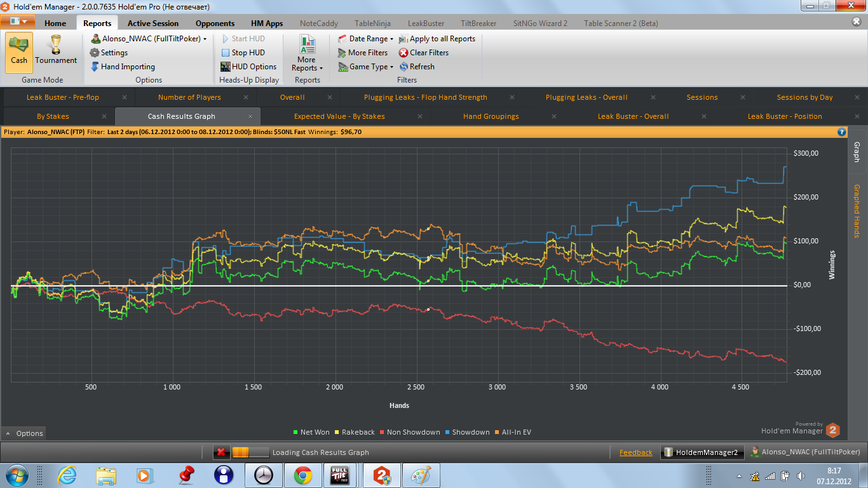Open Table Scanner 2 (Beta) tab
The image size is (868, 488).
click(x=621, y=23)
